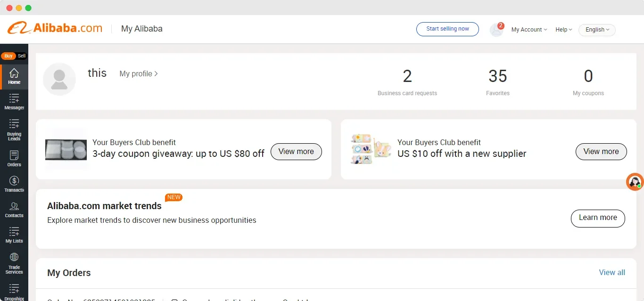The image size is (644, 301).
Task: Switch to Sell mode
Action: click(x=21, y=55)
